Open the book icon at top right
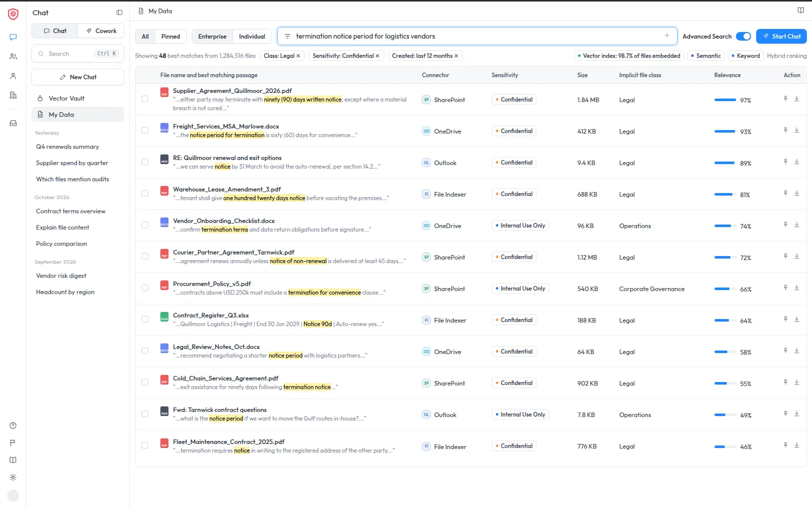Screen dimensions: 812x508 800,10
